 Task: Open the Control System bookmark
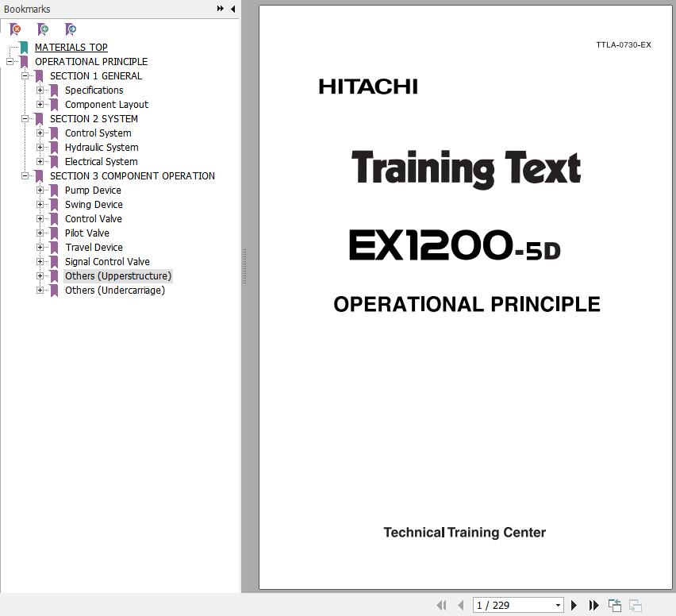coord(98,133)
